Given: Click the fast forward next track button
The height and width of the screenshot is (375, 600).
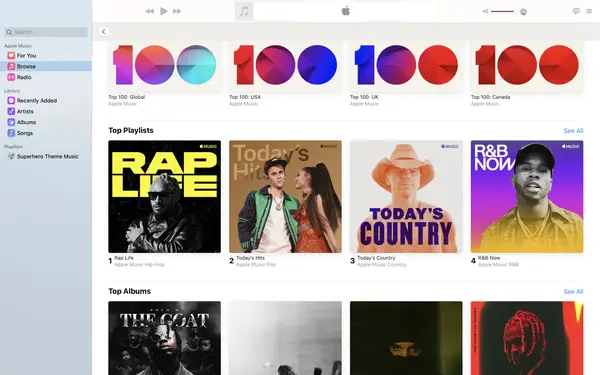Looking at the screenshot, I should 177,11.
